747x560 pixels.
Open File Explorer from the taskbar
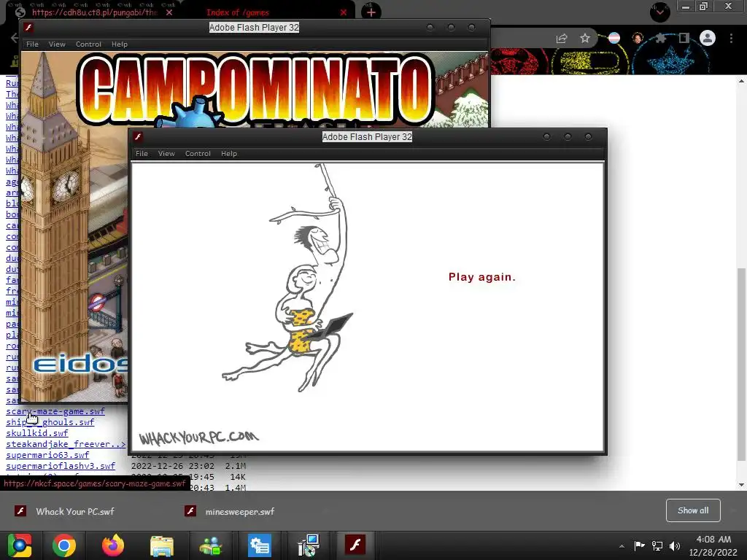coord(162,545)
